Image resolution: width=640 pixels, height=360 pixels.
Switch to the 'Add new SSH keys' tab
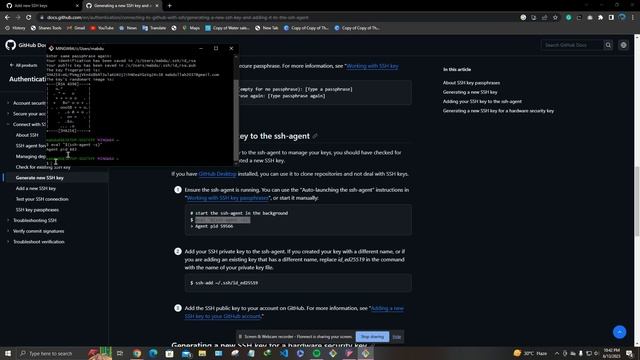click(41, 6)
